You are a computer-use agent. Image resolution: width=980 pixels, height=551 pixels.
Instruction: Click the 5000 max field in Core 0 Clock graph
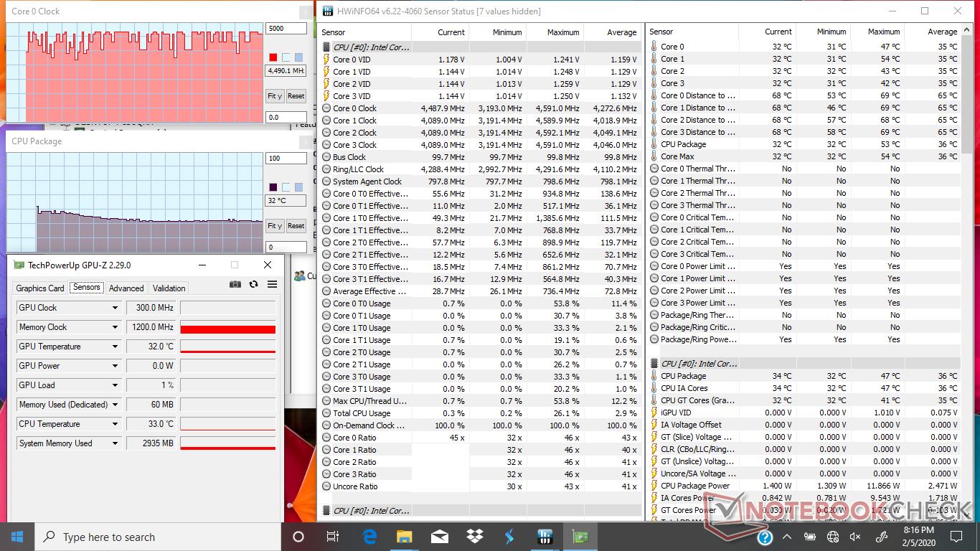(286, 29)
